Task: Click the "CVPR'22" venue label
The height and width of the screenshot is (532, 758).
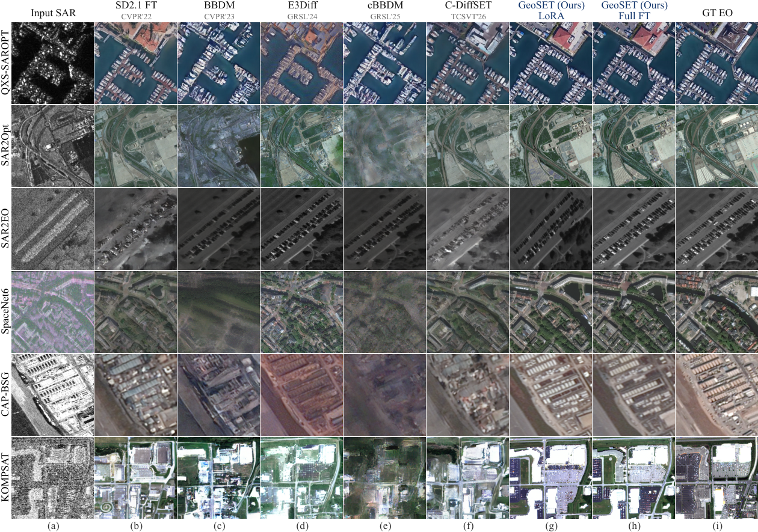Action: (135, 16)
